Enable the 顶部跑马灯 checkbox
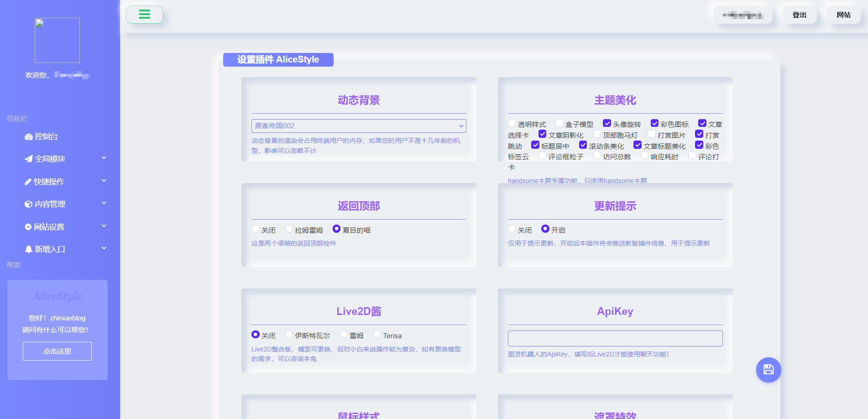Screen dimensions: 868x419 pos(597,134)
